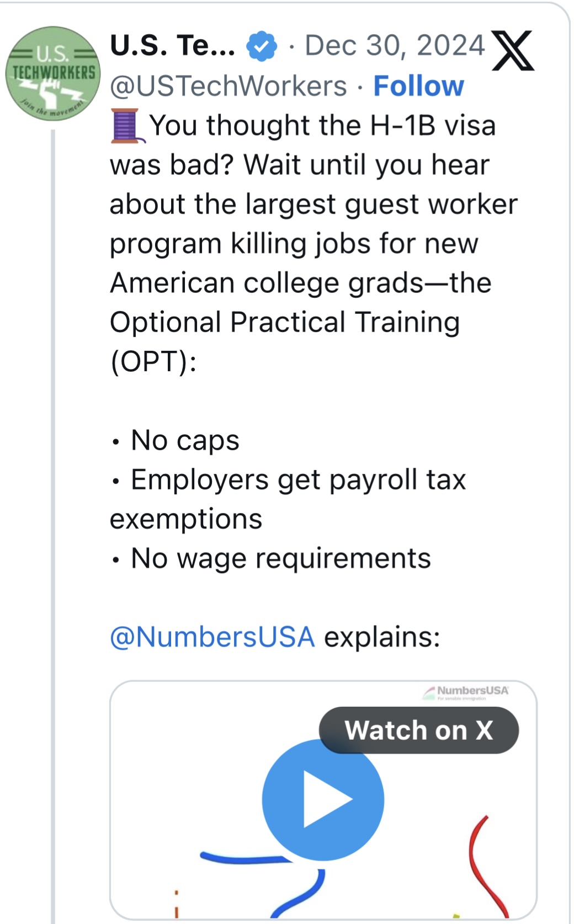Open the U.S. Tech Workers profile avatar
This screenshot has height=924, width=574.
[53, 73]
